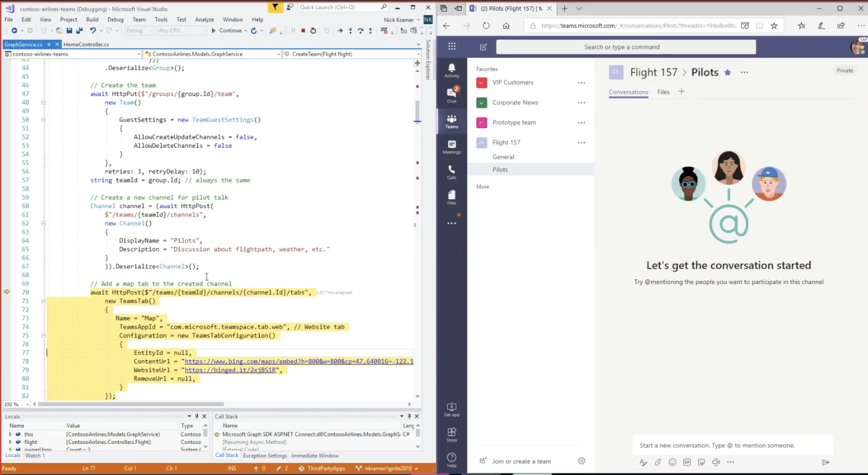Click the red Stop Debugging button
This screenshot has width=868, height=475.
click(x=303, y=30)
